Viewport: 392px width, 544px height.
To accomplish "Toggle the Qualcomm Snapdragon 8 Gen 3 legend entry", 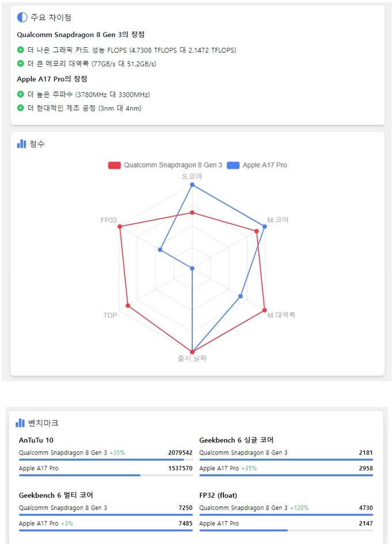I will pos(165,165).
